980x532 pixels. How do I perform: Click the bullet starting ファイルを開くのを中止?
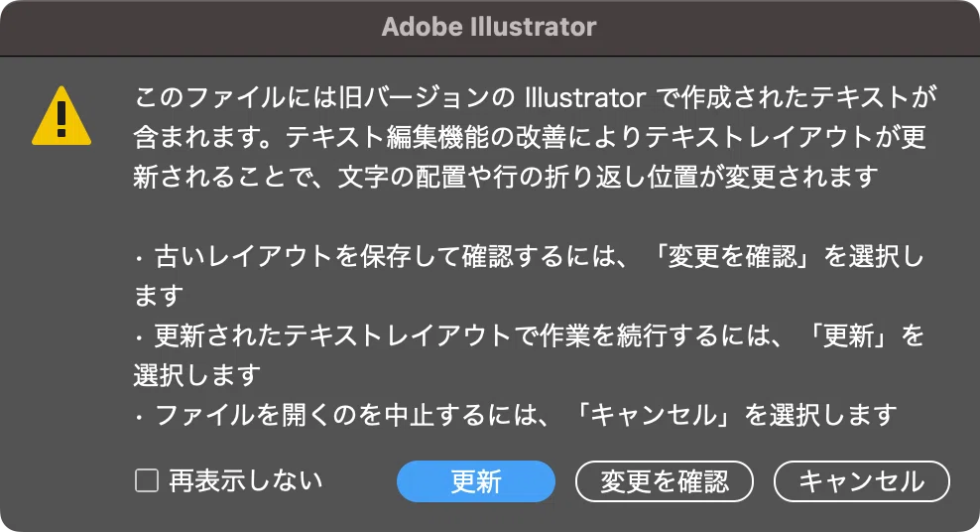[x=516, y=415]
